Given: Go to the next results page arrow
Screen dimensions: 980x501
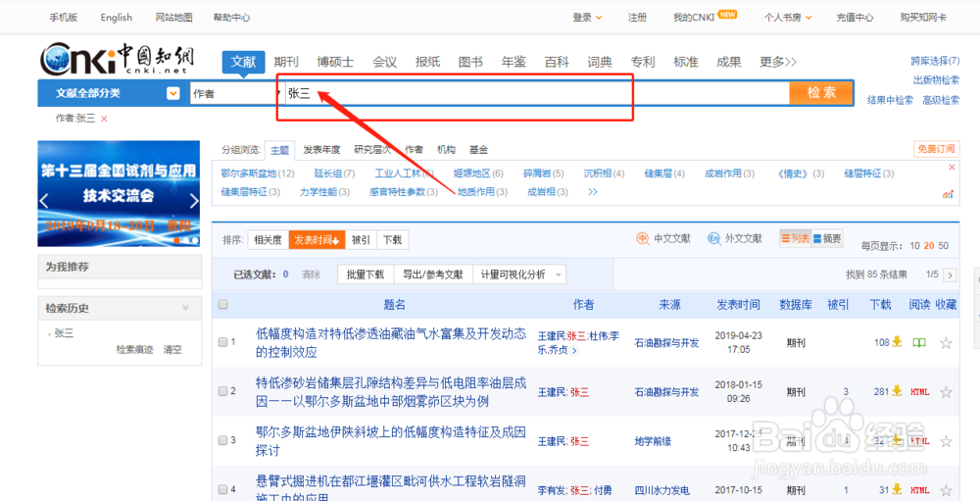Looking at the screenshot, I should [x=950, y=275].
